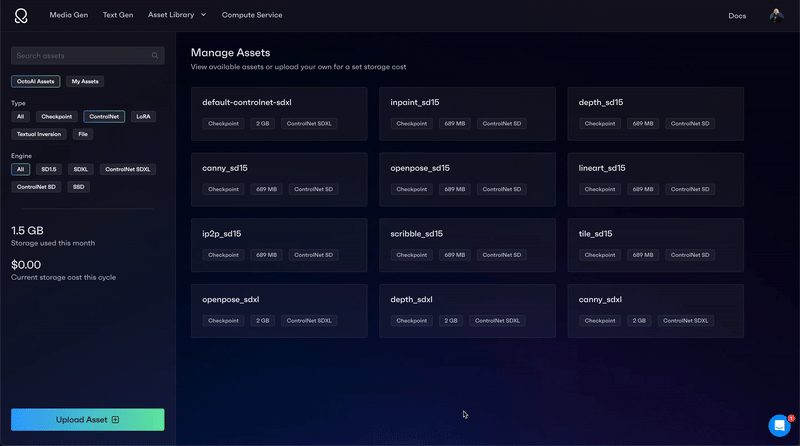800x446 pixels.
Task: Switch to the My Assets tab
Action: (x=85, y=82)
